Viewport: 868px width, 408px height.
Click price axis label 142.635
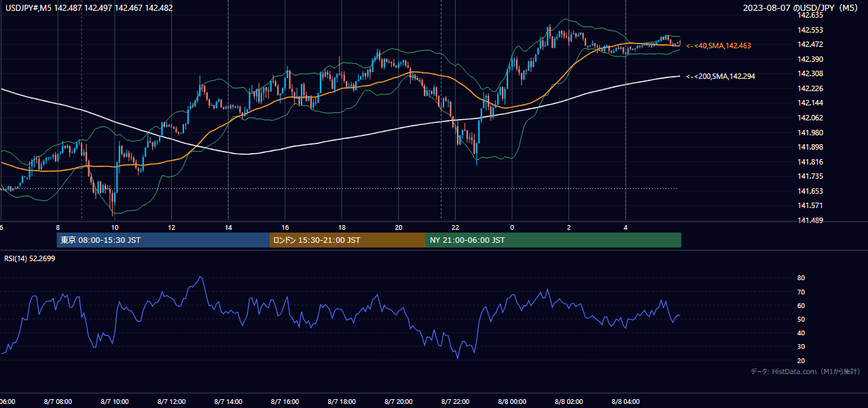[809, 15]
